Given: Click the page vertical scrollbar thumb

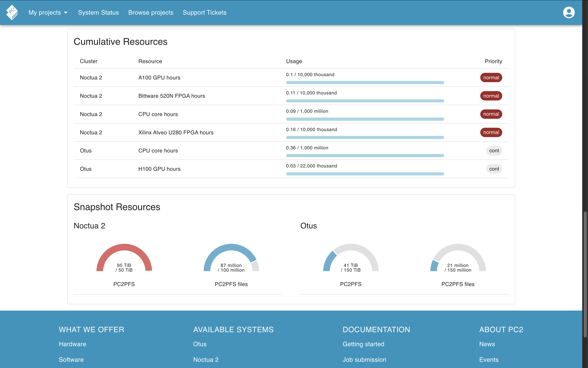Looking at the screenshot, I should (x=585, y=275).
